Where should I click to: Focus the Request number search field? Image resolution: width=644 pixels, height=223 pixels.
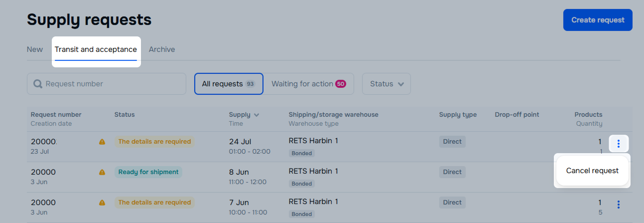pyautogui.click(x=112, y=84)
